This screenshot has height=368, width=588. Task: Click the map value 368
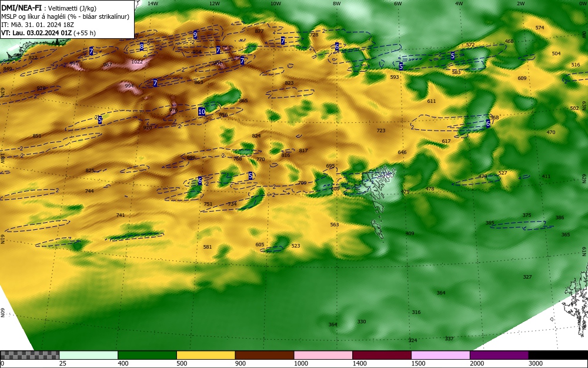(495, 118)
